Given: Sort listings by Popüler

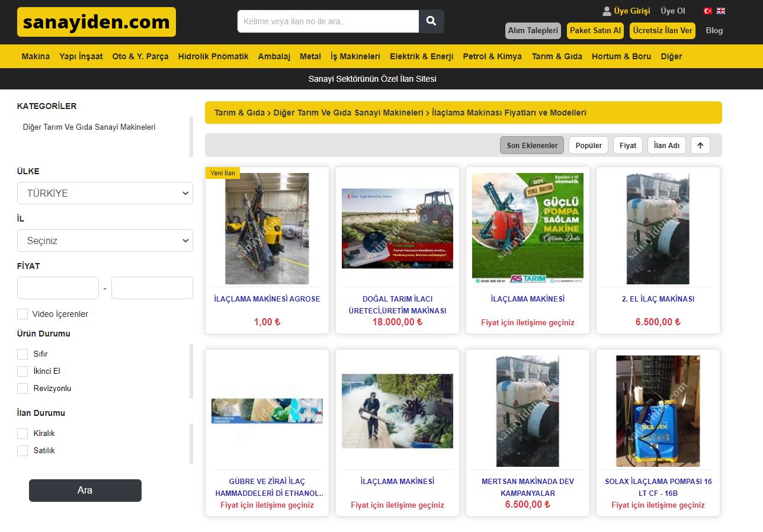Looking at the screenshot, I should (x=588, y=145).
